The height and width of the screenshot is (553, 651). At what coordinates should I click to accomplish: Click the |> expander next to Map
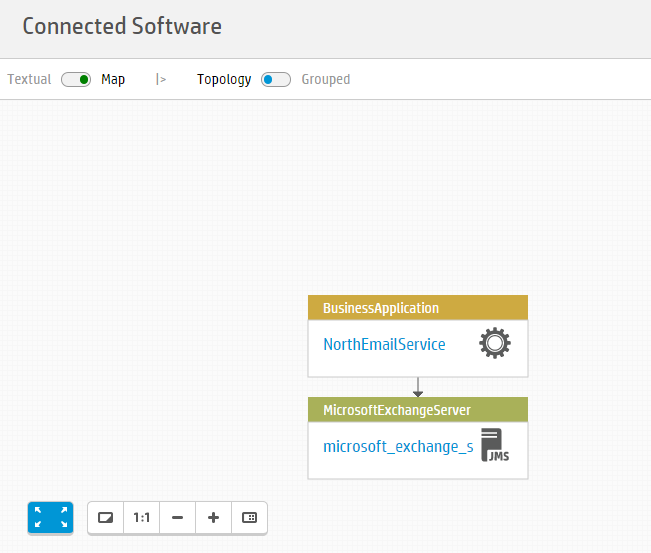[x=161, y=79]
